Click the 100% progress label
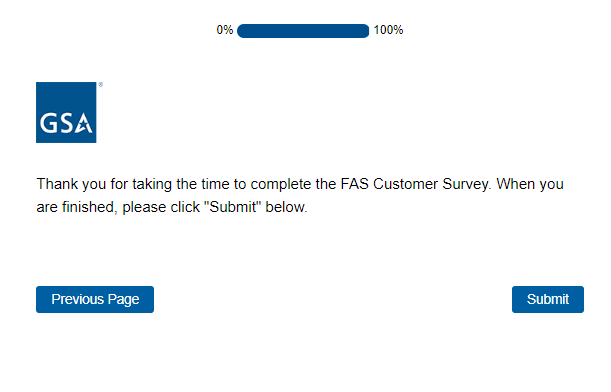Image resolution: width=611 pixels, height=392 pixels. [388, 30]
